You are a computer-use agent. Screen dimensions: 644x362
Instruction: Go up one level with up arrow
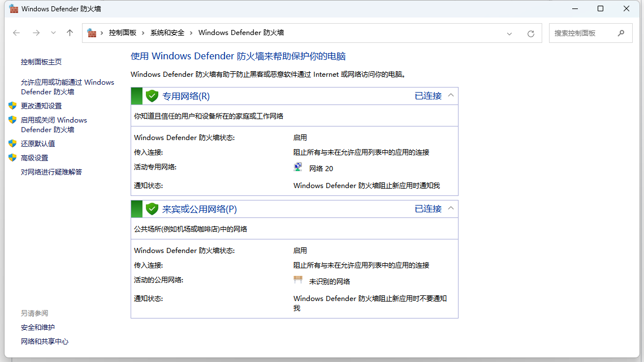click(x=70, y=33)
